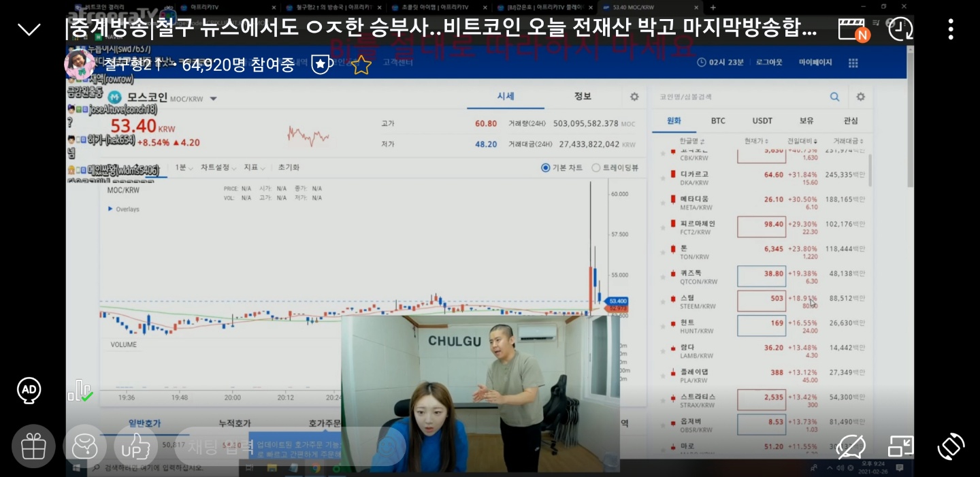Open the 일반호가 order book tab
This screenshot has width=980, height=477.
(x=145, y=423)
